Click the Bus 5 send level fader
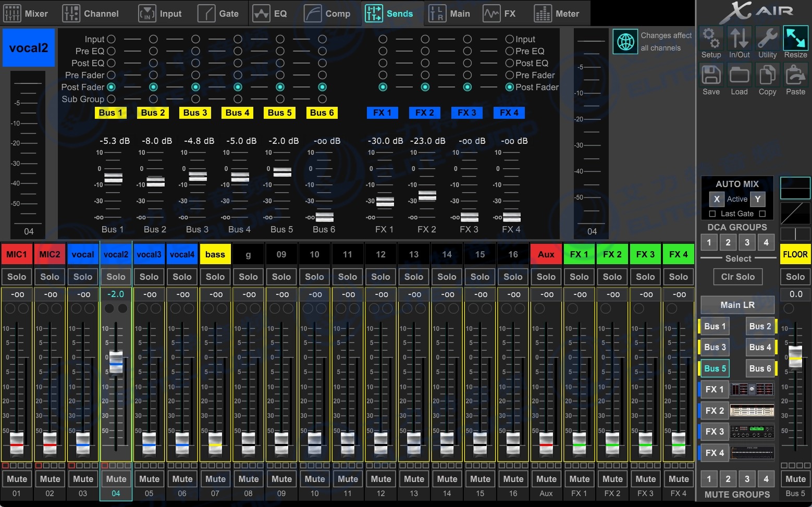The width and height of the screenshot is (812, 507). coord(282,172)
